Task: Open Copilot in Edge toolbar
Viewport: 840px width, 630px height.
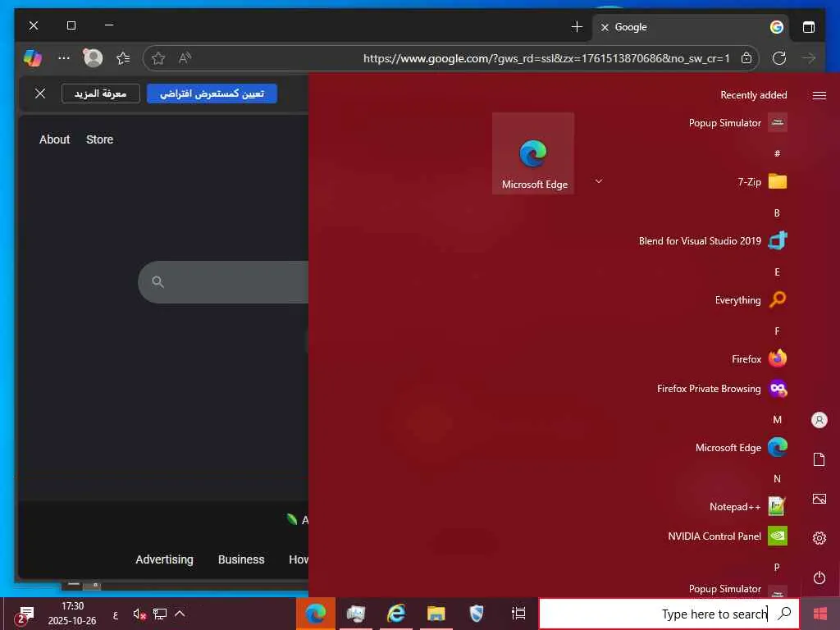Action: click(x=33, y=58)
